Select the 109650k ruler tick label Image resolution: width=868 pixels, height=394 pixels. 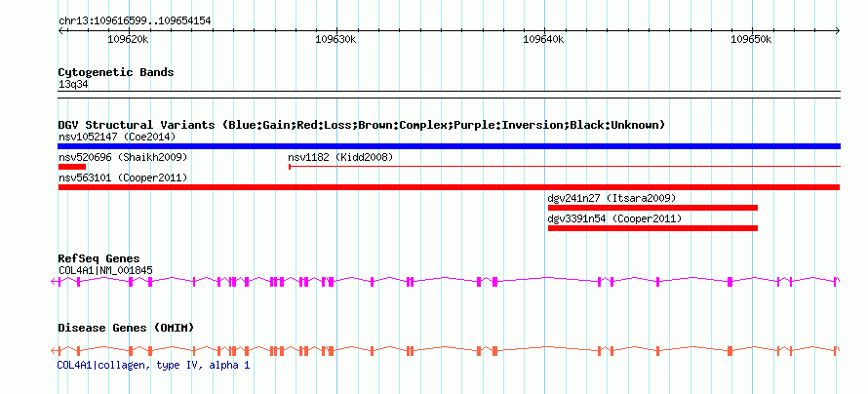click(752, 40)
